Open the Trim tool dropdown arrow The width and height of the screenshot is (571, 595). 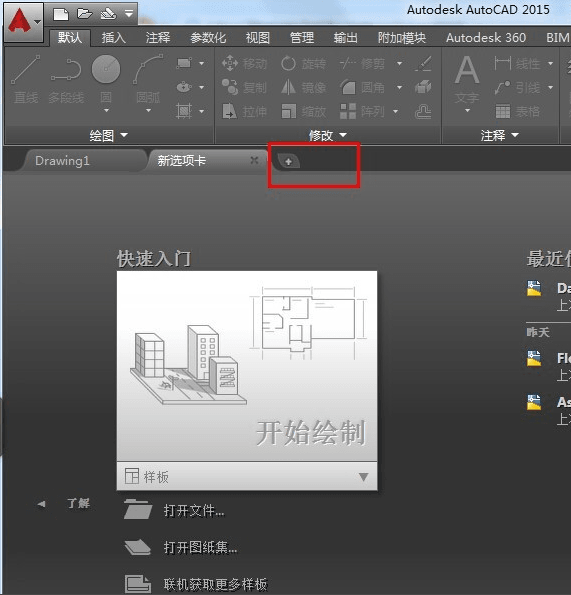pos(400,63)
